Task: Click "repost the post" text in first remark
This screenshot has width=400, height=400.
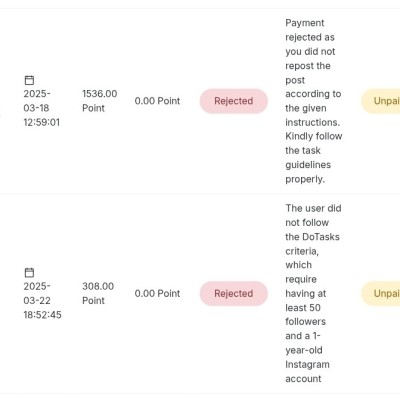Action: click(308, 73)
